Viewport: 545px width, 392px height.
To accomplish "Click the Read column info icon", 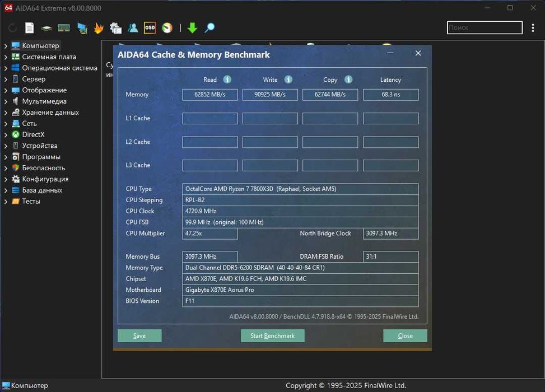I will coord(227,80).
